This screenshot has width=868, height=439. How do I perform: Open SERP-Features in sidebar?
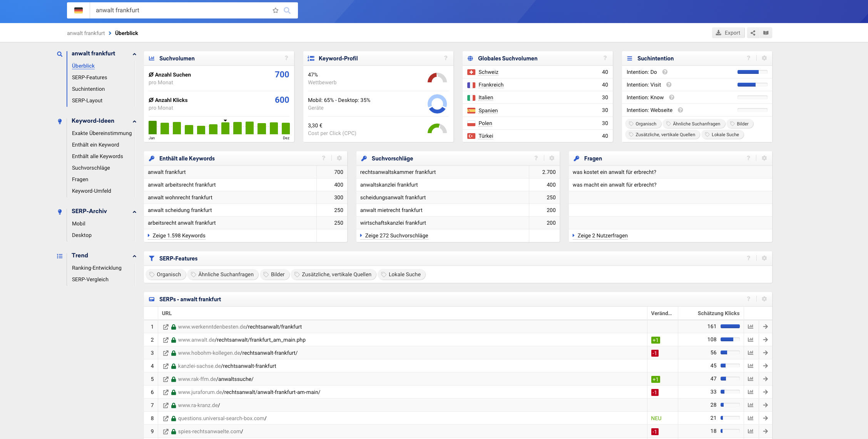tap(89, 77)
